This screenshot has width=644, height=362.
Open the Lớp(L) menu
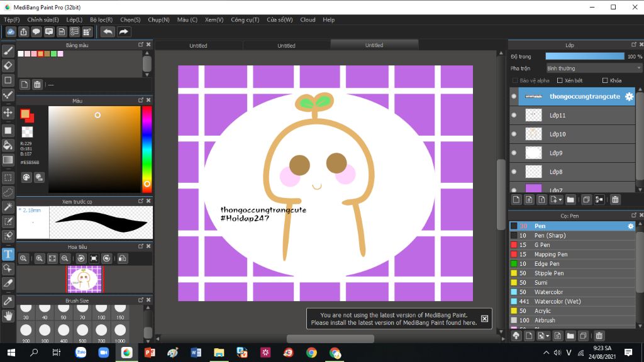[74, 19]
